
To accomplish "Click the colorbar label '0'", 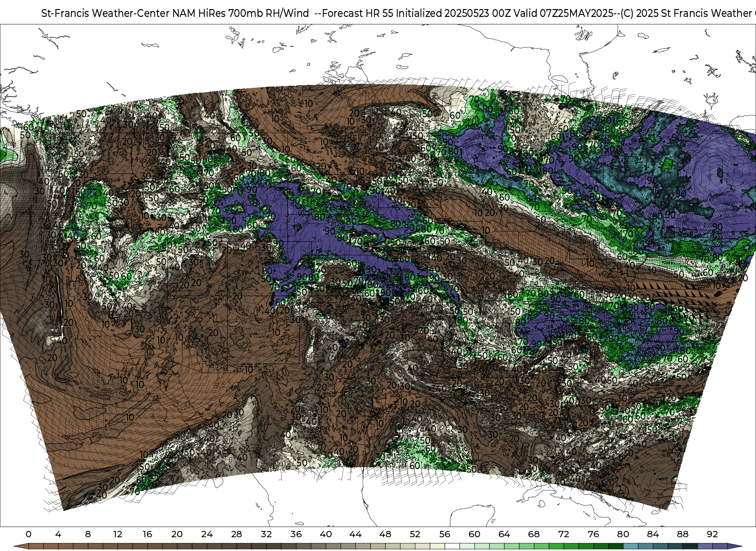I will (28, 534).
